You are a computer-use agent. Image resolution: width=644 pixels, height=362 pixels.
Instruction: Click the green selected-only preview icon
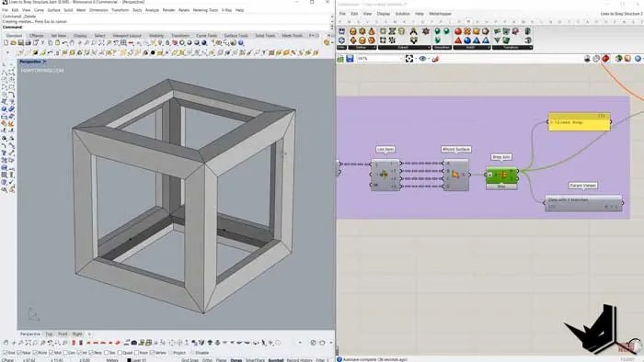pos(618,59)
